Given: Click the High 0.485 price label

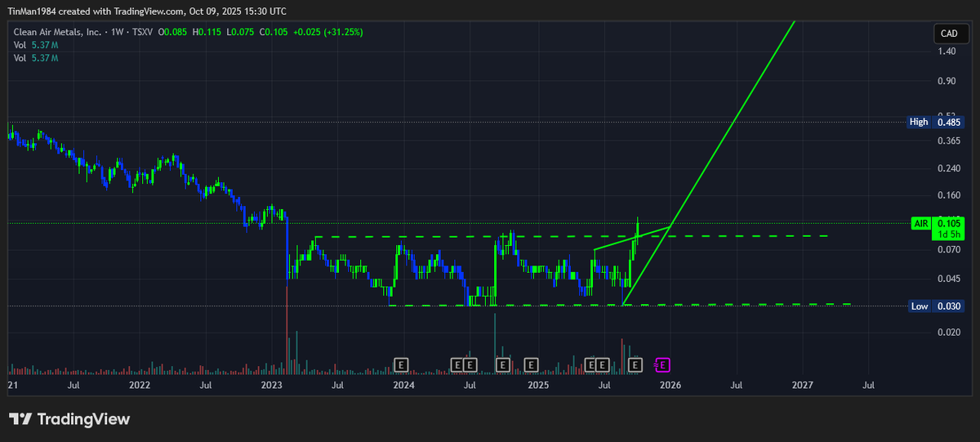Looking at the screenshot, I should tap(937, 122).
